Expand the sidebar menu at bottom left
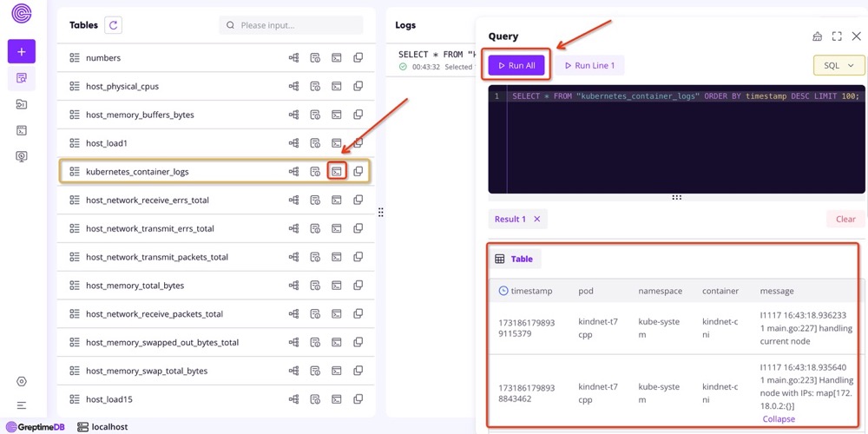The height and width of the screenshot is (434, 868). 22,405
